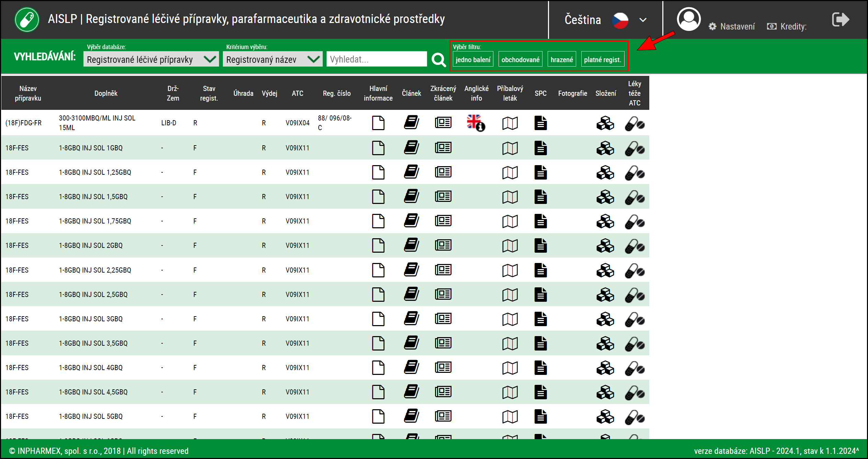The height and width of the screenshot is (459, 868).
Task: Open Hlavní informace for 18F-FES 3GBQ row
Action: (x=378, y=319)
